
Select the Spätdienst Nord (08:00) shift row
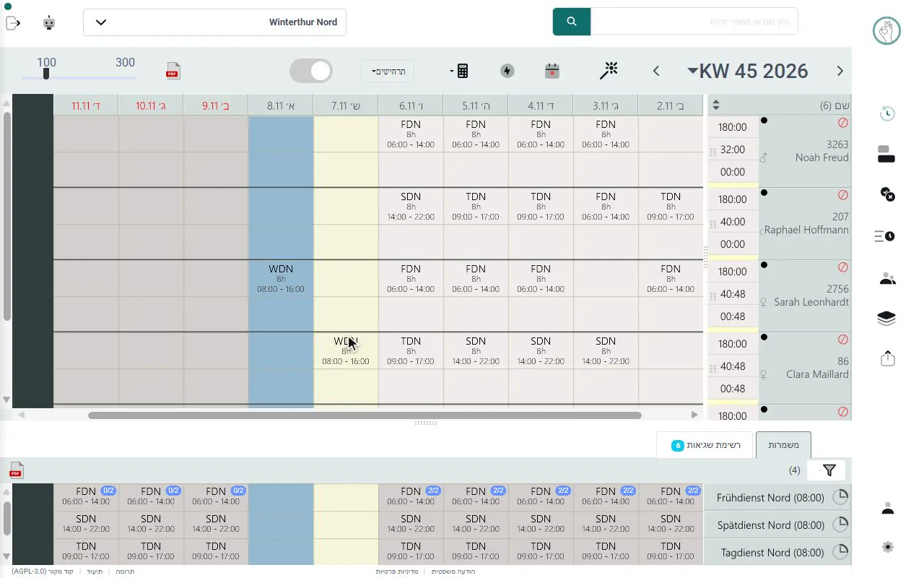click(x=777, y=525)
